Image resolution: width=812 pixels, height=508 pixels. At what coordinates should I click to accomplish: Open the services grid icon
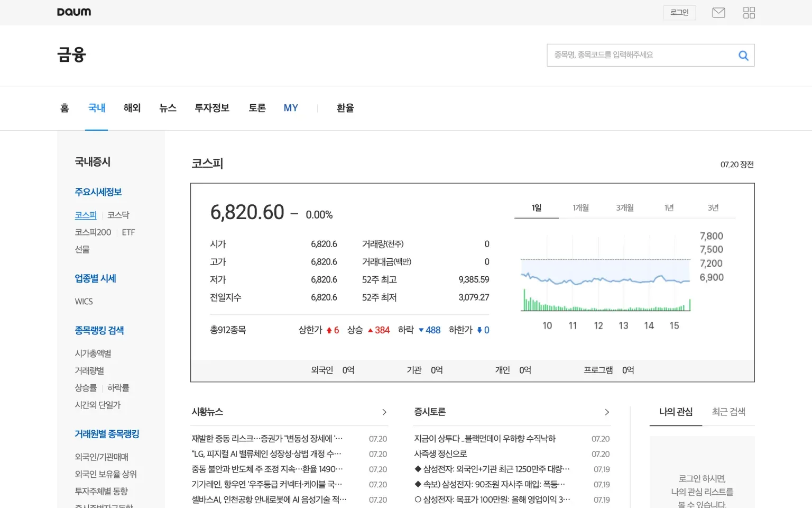pyautogui.click(x=749, y=13)
